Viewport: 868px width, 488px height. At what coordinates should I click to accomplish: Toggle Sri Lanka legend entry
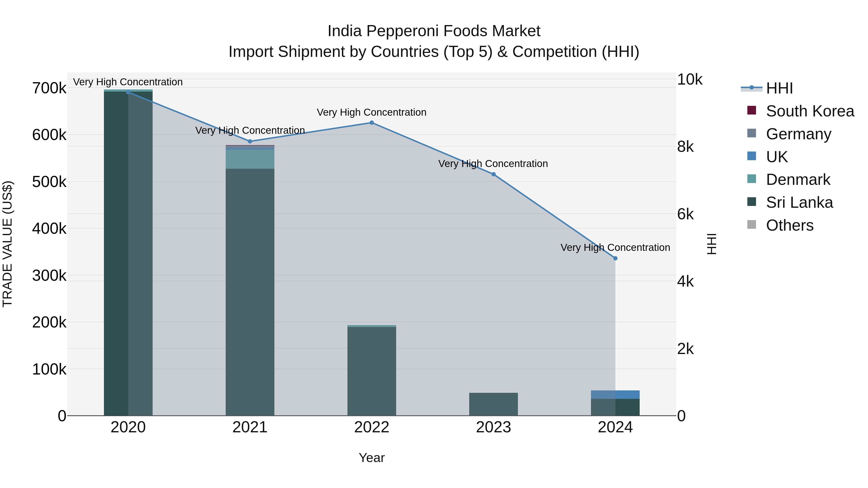tap(790, 202)
